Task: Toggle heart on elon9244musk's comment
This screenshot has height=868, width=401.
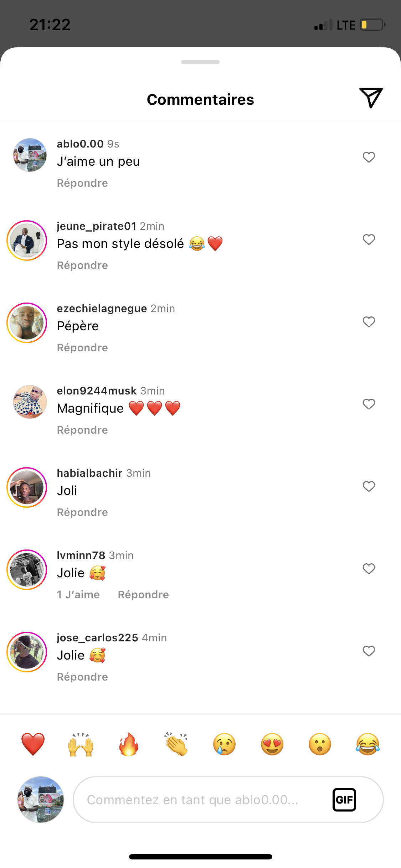Action: click(369, 404)
